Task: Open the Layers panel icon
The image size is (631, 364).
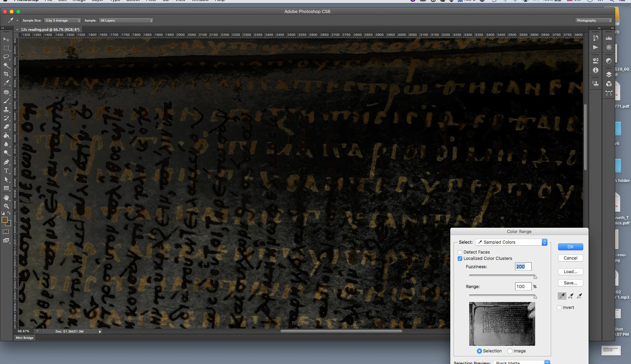Action: tap(609, 74)
